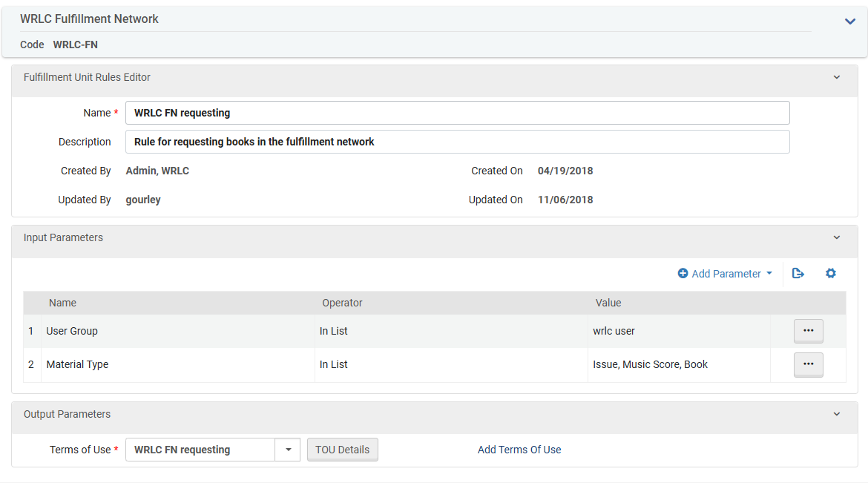
Task: Open row actions for User Group
Action: [x=808, y=331]
